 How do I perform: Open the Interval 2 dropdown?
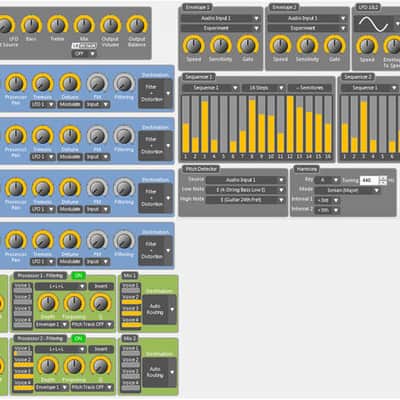point(327,210)
